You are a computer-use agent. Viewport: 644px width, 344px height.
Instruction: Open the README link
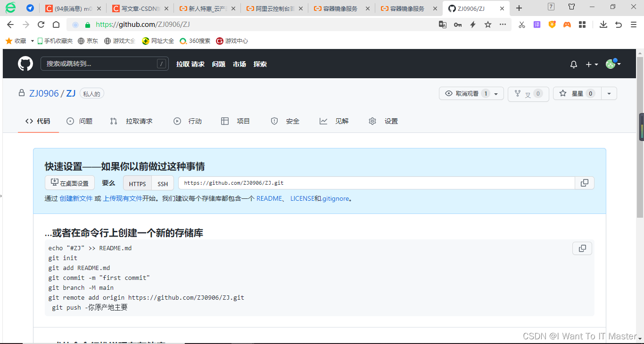coord(269,199)
